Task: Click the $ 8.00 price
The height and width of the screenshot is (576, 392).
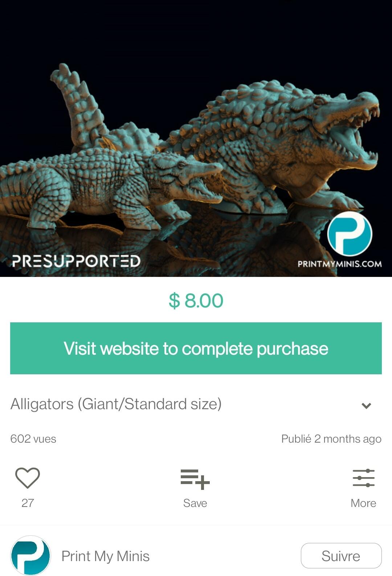Action: 196,301
